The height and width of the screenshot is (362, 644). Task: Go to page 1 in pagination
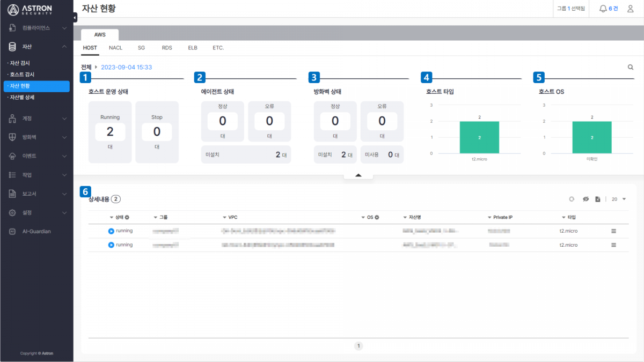358,346
